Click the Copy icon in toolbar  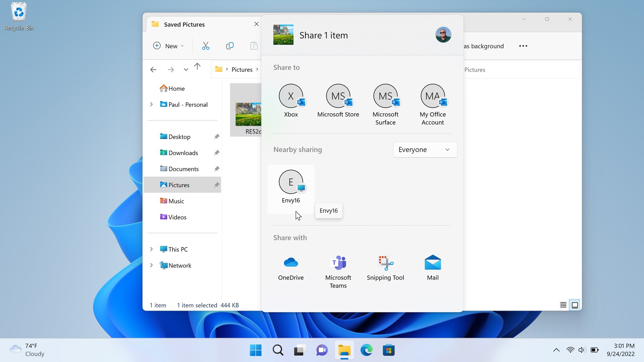point(230,46)
